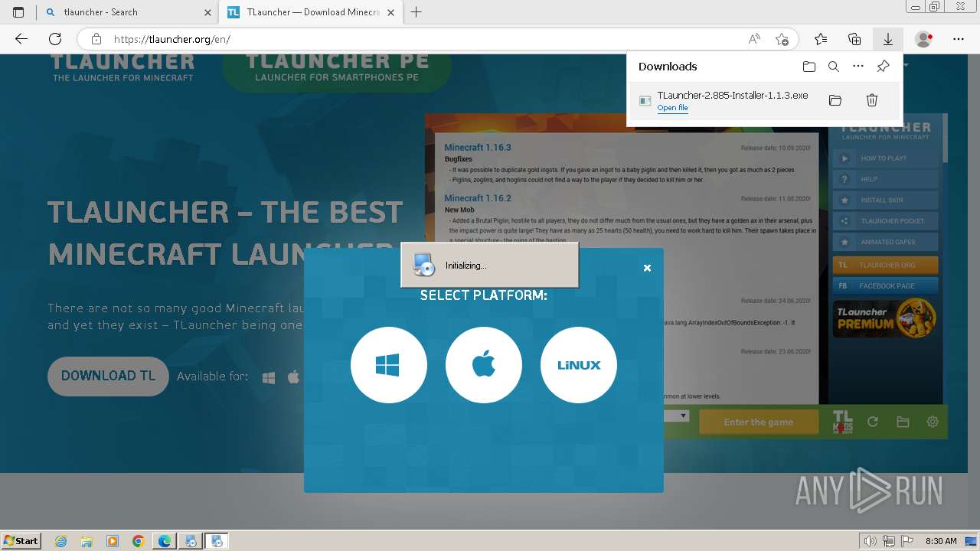Open the launcher version dropdown arrow

point(683,416)
